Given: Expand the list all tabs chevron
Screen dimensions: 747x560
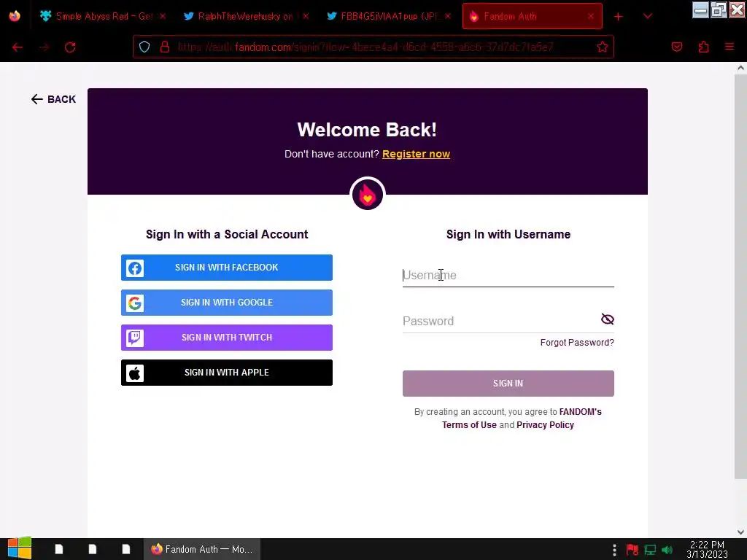Looking at the screenshot, I should (648, 16).
